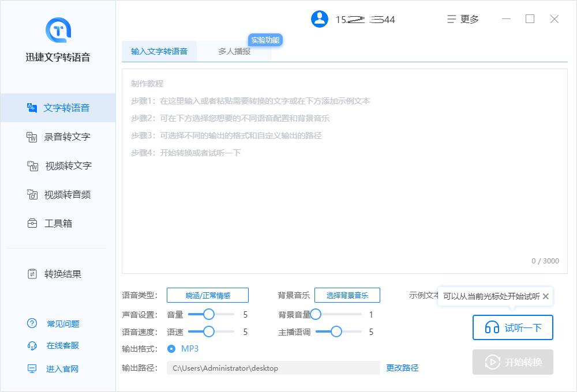Click the 试听一下 preview toggle button
The width and height of the screenshot is (577, 392).
tap(512, 327)
